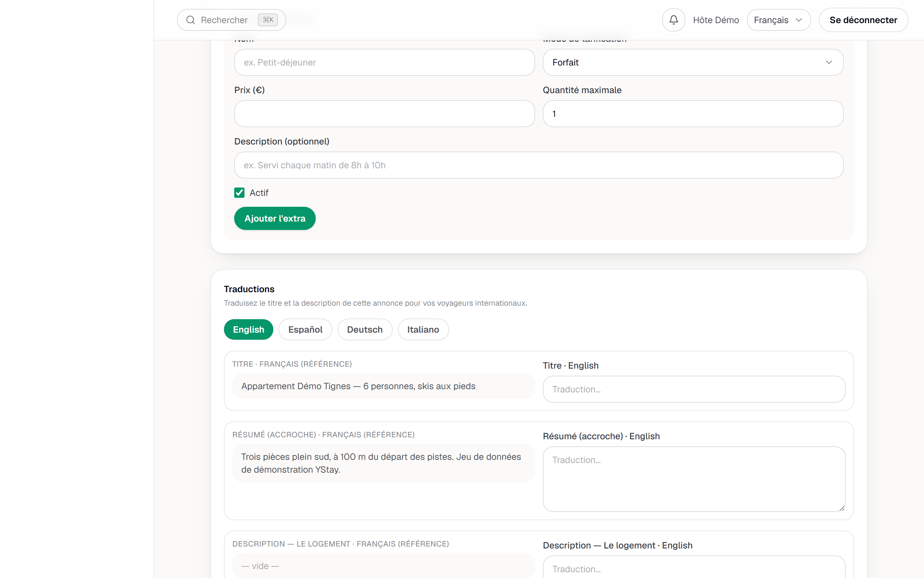Image resolution: width=924 pixels, height=578 pixels.
Task: Click the Hôte Démo user name
Action: (716, 20)
